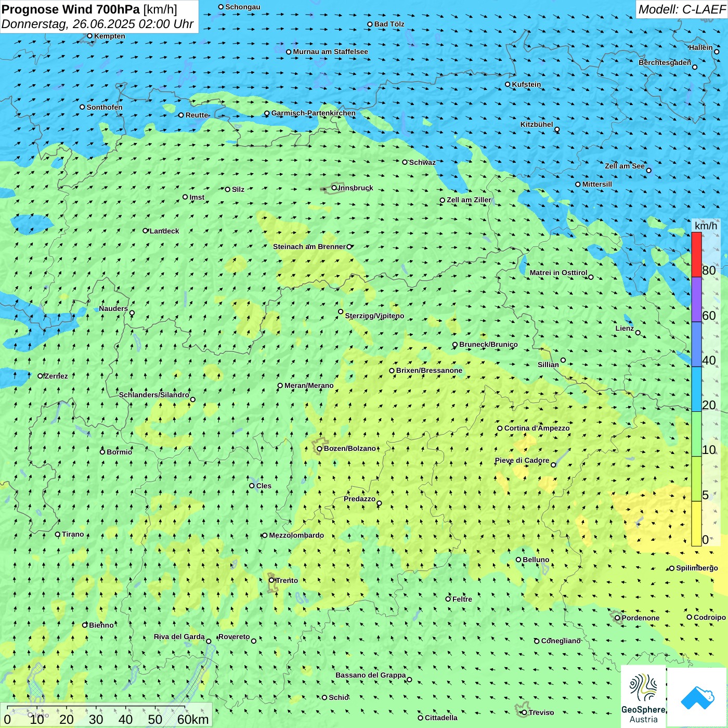
Task: Click the GeoSphere Austria logo
Action: (643, 696)
